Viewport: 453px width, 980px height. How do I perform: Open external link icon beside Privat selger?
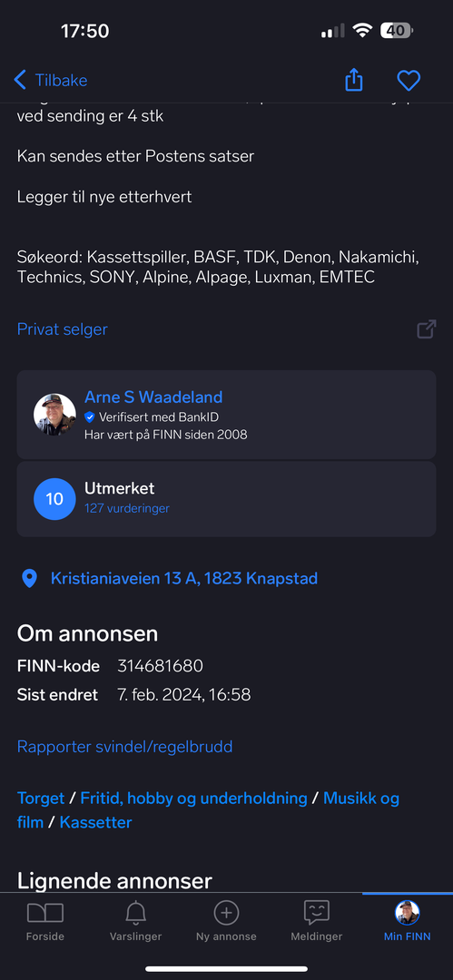426,329
